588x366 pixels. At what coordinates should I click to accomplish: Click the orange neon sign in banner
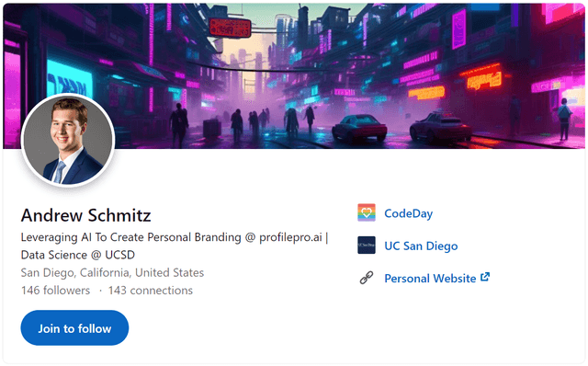(x=484, y=78)
